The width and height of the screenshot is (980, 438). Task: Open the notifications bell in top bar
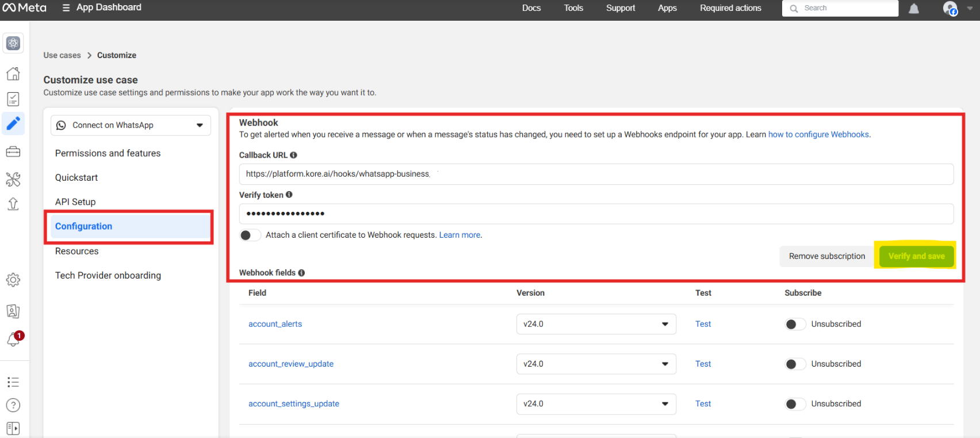point(913,9)
